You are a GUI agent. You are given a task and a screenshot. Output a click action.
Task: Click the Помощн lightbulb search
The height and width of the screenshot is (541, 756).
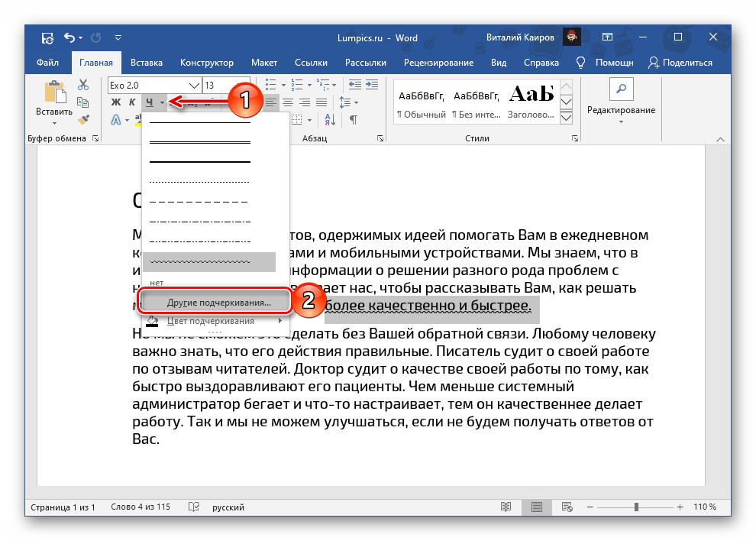click(605, 63)
